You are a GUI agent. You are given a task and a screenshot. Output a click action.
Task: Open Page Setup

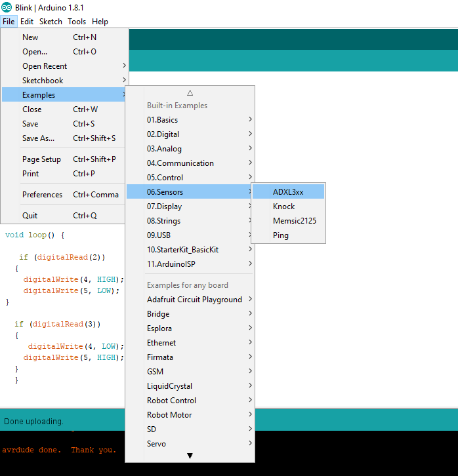click(64, 159)
